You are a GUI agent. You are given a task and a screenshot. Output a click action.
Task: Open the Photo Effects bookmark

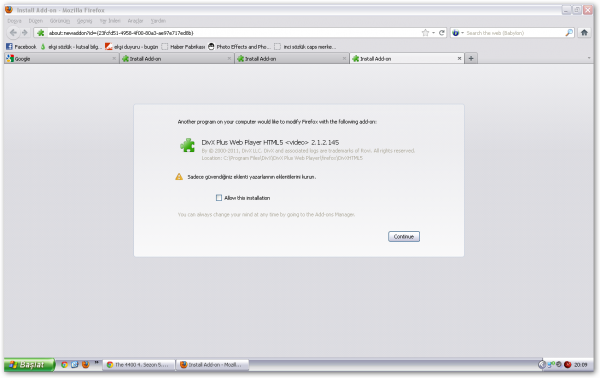coord(239,47)
